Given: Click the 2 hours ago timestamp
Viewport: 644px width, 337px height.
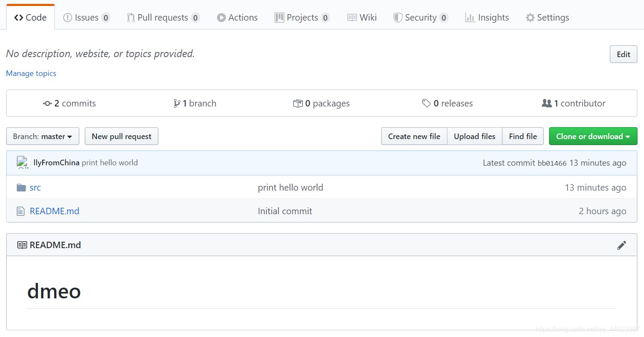Looking at the screenshot, I should [602, 211].
